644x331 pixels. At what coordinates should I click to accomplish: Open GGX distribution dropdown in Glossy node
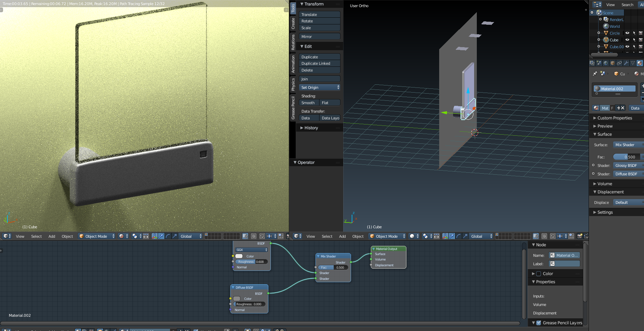(x=252, y=250)
